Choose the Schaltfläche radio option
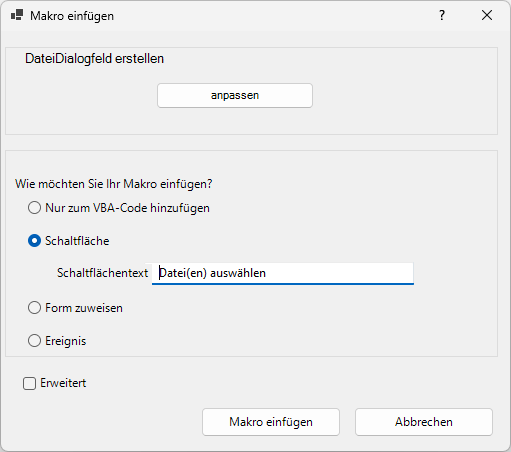This screenshot has width=511, height=452. pyautogui.click(x=34, y=241)
